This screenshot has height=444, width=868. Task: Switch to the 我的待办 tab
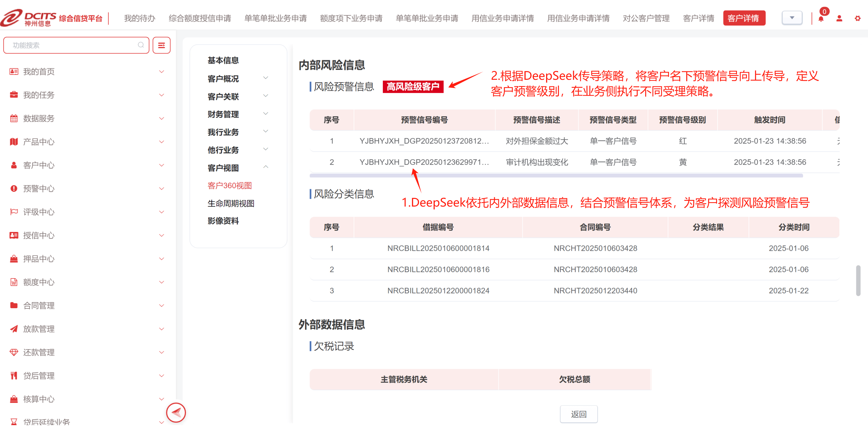[140, 18]
